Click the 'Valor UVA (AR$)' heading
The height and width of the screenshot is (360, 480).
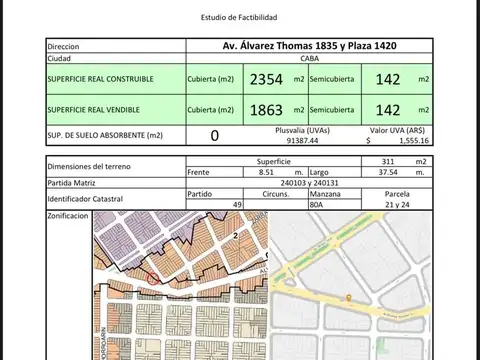pos(397,130)
